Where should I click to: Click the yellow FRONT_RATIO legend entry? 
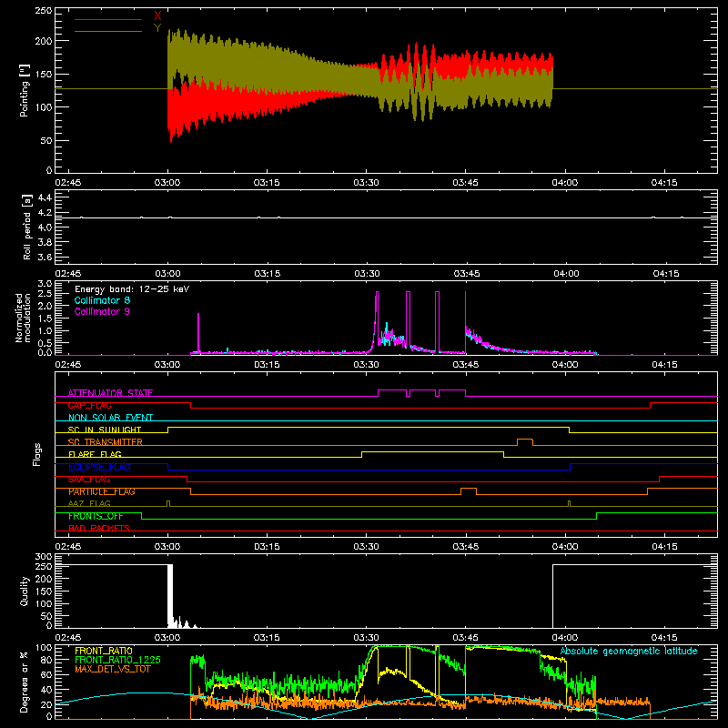(104, 651)
